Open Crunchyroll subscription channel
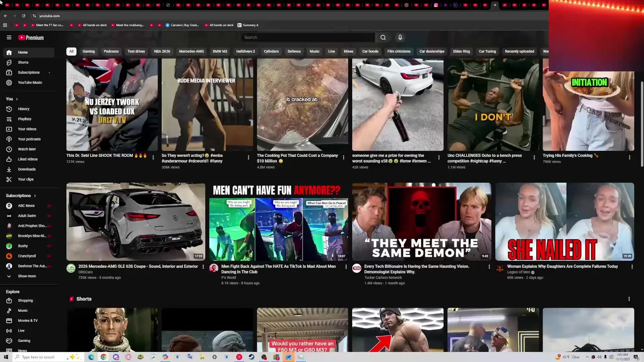 [28, 256]
